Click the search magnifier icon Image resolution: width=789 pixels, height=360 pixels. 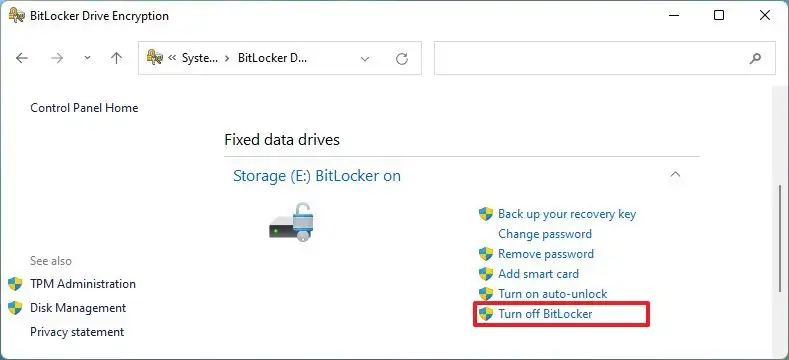[x=755, y=58]
